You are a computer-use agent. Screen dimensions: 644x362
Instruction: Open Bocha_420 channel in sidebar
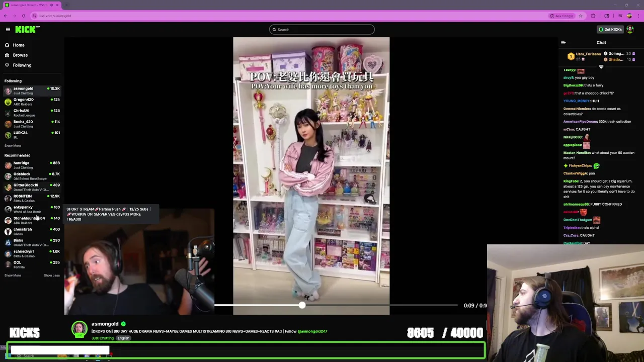click(x=32, y=124)
